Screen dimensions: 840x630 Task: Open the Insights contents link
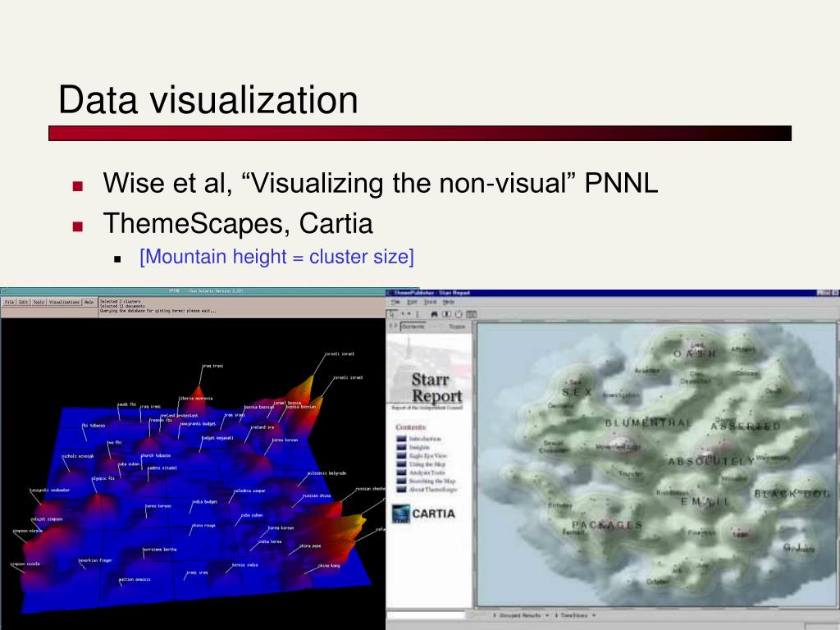[419, 447]
